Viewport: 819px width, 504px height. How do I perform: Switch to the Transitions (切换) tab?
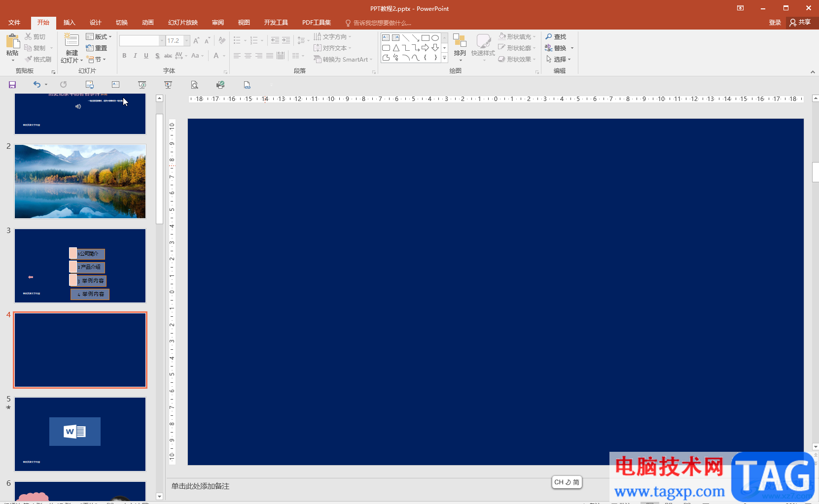click(121, 23)
